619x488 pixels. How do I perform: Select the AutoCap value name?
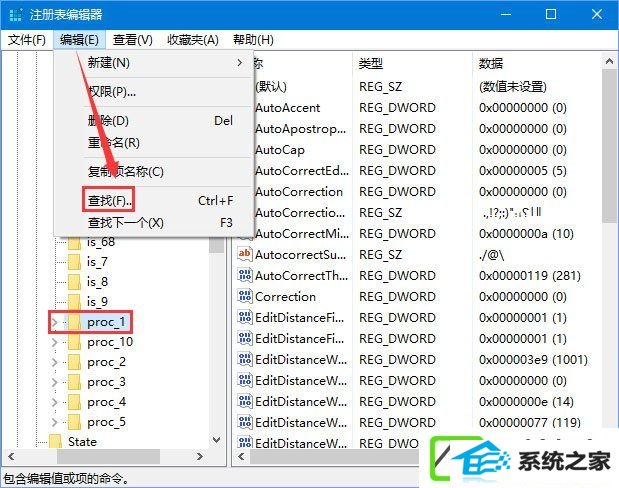pos(279,149)
